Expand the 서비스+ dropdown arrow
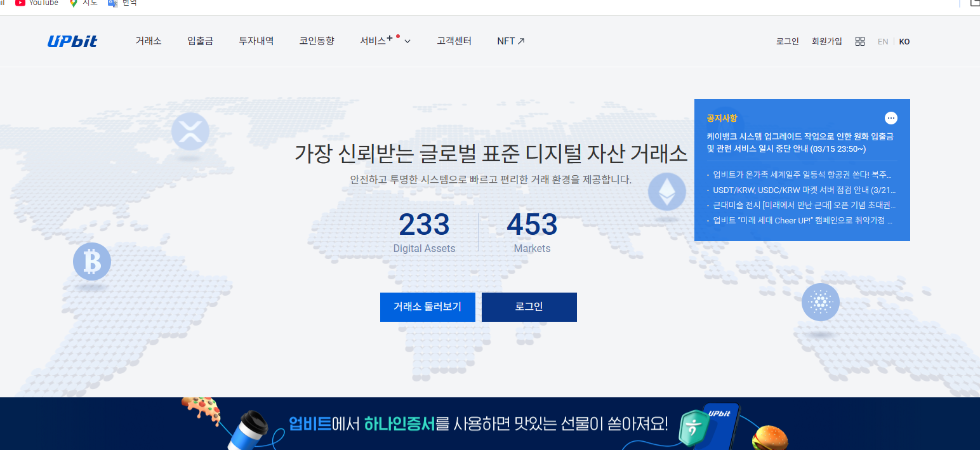980x450 pixels. click(407, 41)
